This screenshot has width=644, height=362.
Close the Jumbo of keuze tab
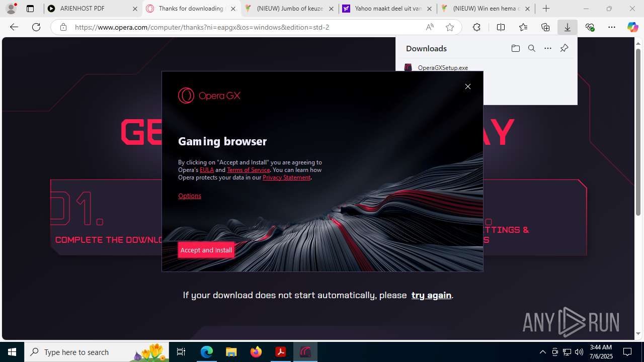pos(331,9)
